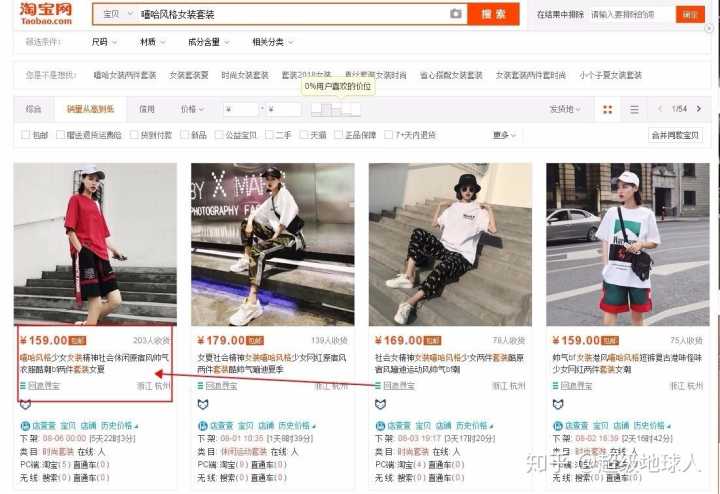This screenshot has width=720, height=494.
Task: Click shield icon under ¥179.00 product
Action: pyautogui.click(x=203, y=404)
